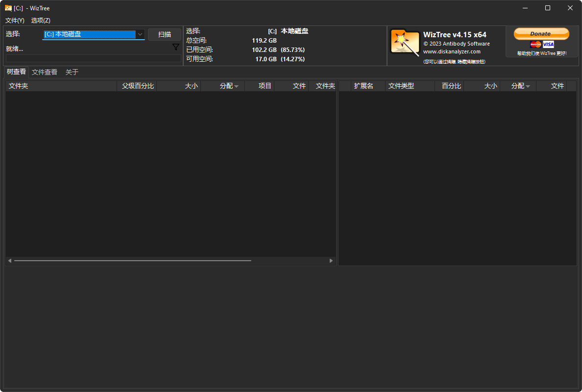The height and width of the screenshot is (392, 582).
Task: Open the 文件(Y) menu
Action: click(14, 21)
